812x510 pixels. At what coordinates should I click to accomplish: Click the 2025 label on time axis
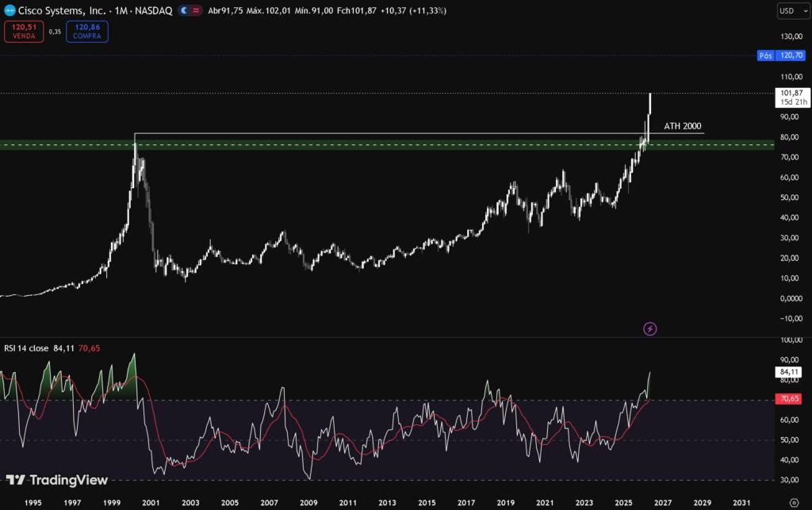pyautogui.click(x=623, y=503)
